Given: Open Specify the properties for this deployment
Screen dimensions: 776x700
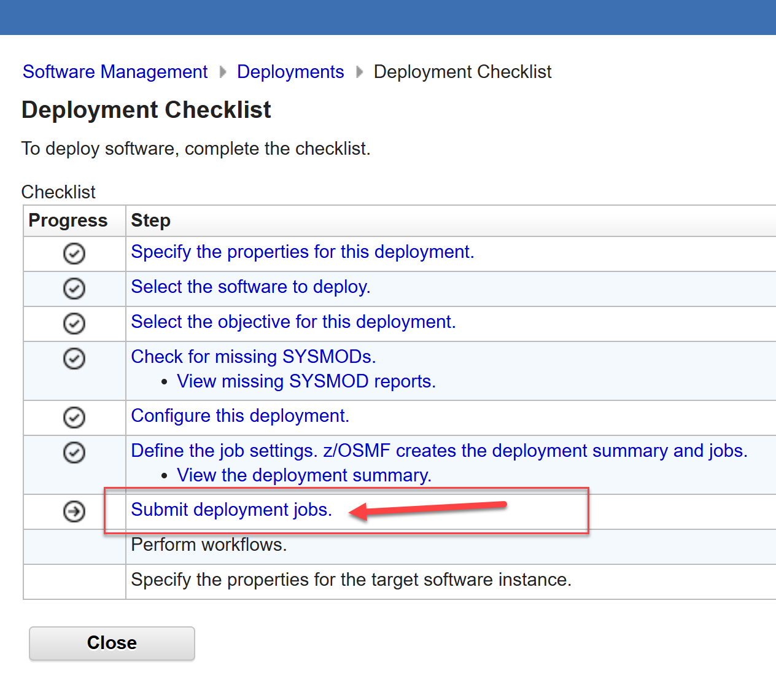Looking at the screenshot, I should (x=302, y=252).
